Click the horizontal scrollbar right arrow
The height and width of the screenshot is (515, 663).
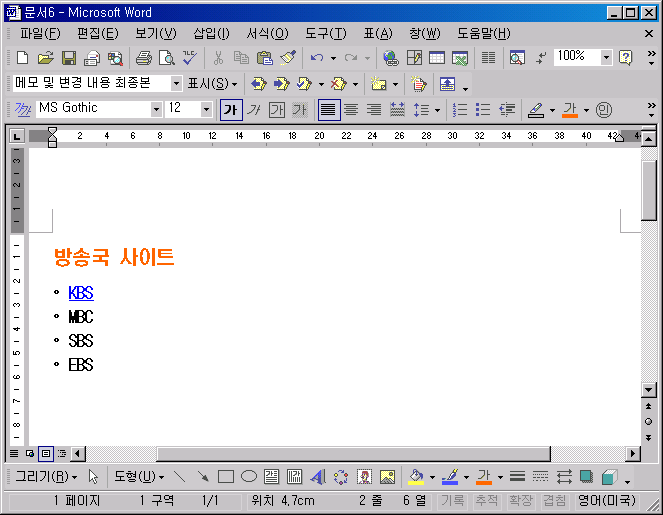[633, 454]
